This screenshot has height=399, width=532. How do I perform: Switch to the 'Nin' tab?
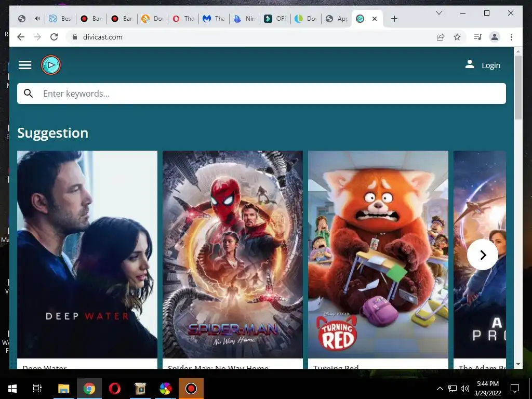click(x=244, y=19)
